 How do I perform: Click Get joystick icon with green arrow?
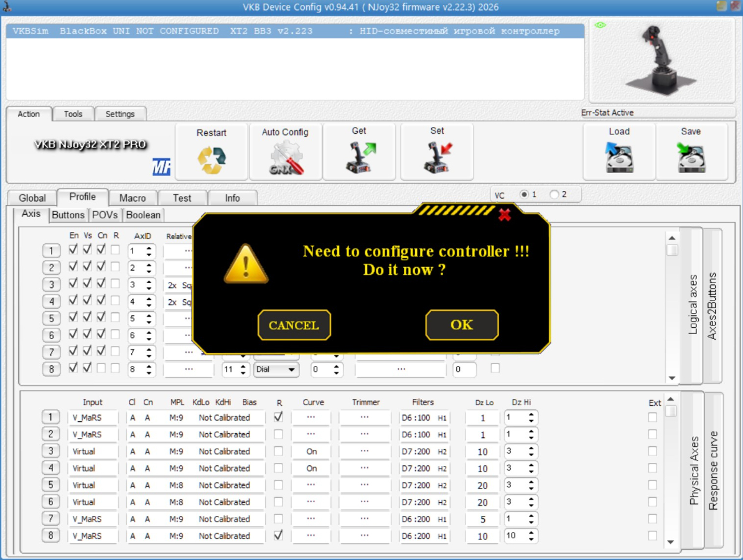[360, 158]
